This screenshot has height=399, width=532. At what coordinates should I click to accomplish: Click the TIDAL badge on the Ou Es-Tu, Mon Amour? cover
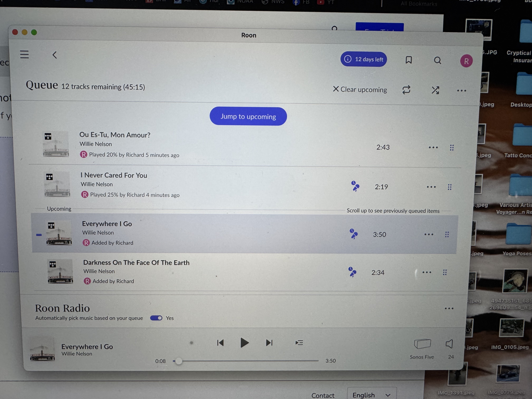pyautogui.click(x=48, y=137)
